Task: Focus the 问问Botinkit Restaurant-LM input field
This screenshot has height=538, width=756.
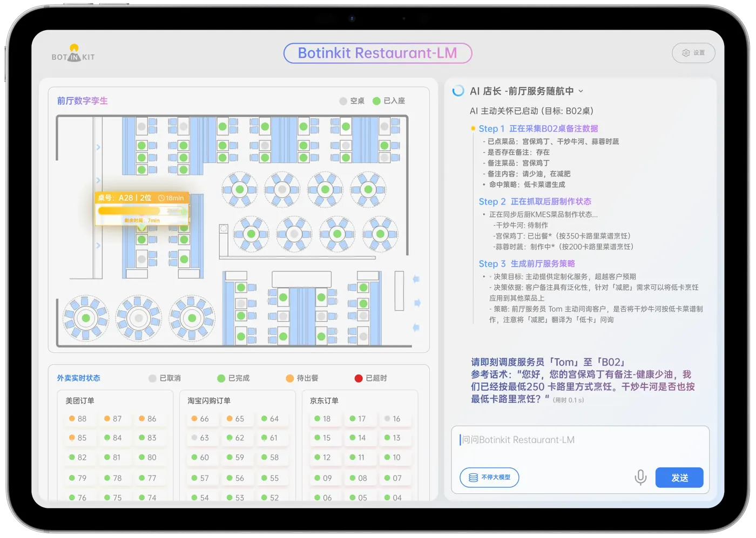Action: click(x=580, y=440)
